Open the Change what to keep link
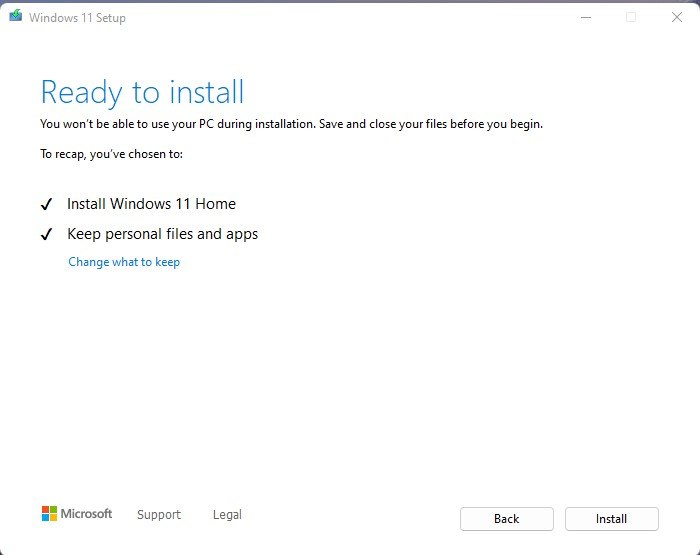Image resolution: width=700 pixels, height=555 pixels. 124,262
